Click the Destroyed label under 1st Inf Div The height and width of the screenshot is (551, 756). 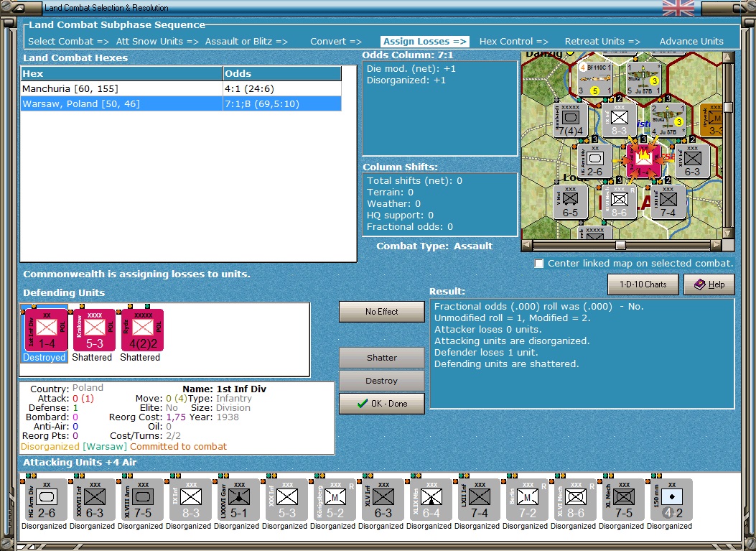click(x=44, y=358)
